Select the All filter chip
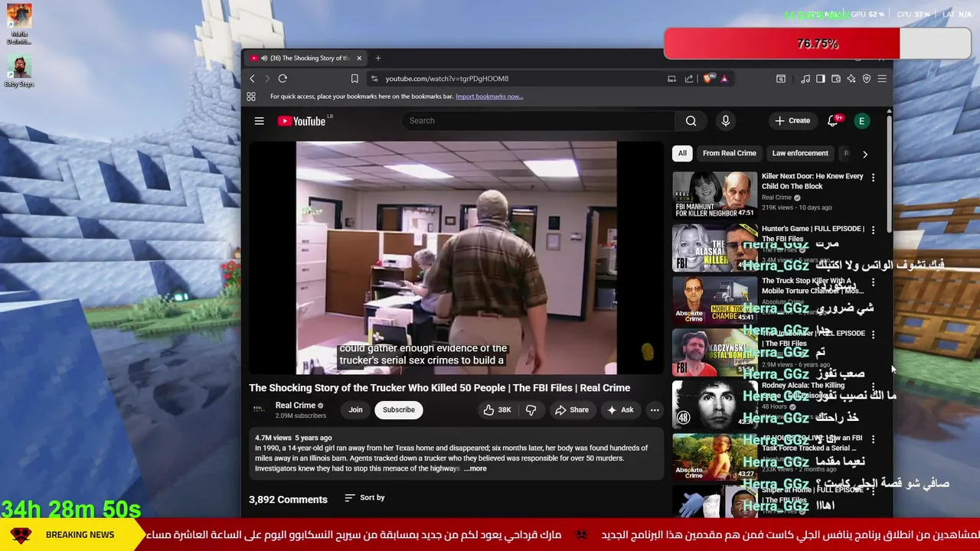The image size is (980, 551). pos(682,153)
